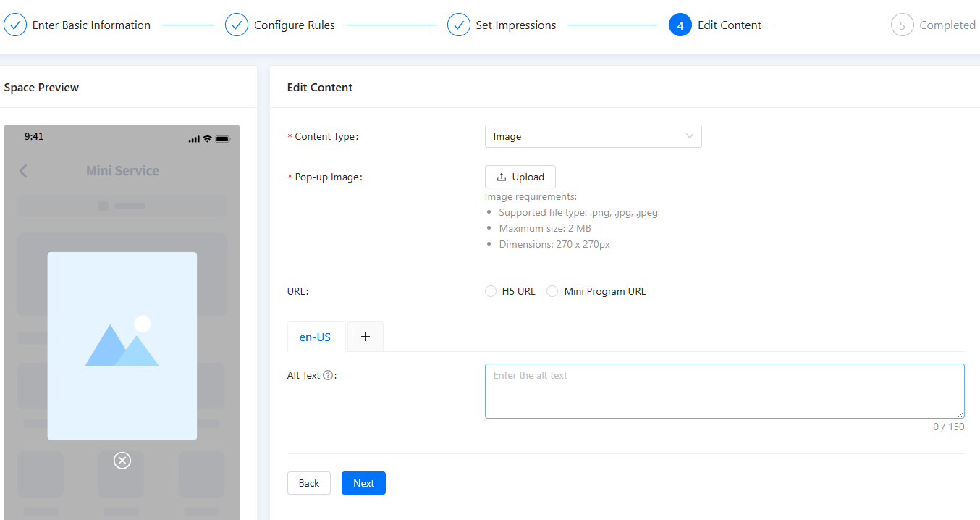Select the Mini Program URL radio button

[552, 291]
